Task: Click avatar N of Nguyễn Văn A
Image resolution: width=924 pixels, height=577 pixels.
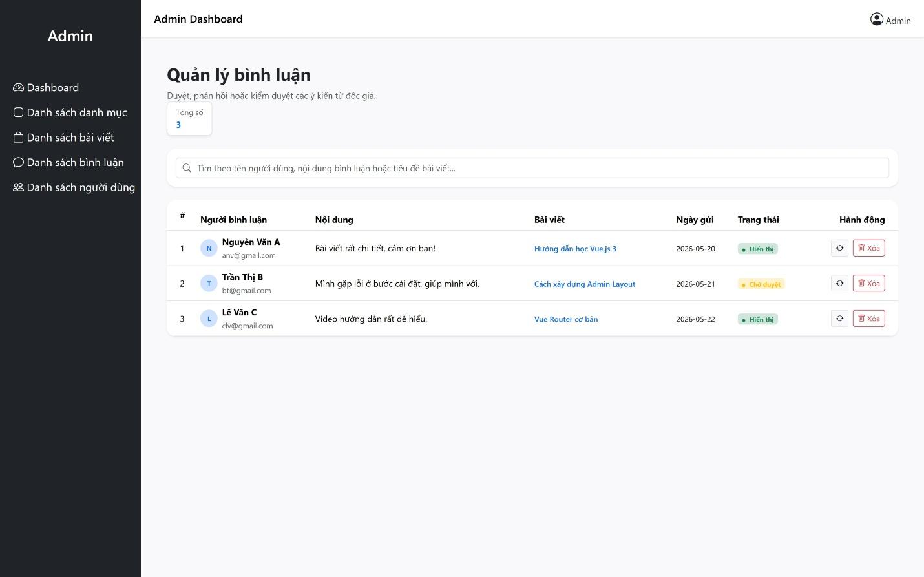Action: pyautogui.click(x=209, y=248)
